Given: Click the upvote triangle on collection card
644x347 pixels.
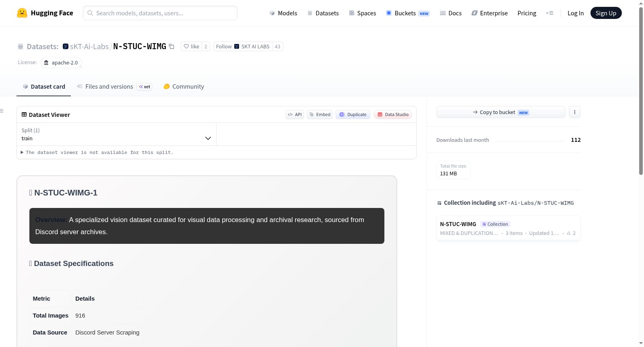Looking at the screenshot, I should coord(569,233).
